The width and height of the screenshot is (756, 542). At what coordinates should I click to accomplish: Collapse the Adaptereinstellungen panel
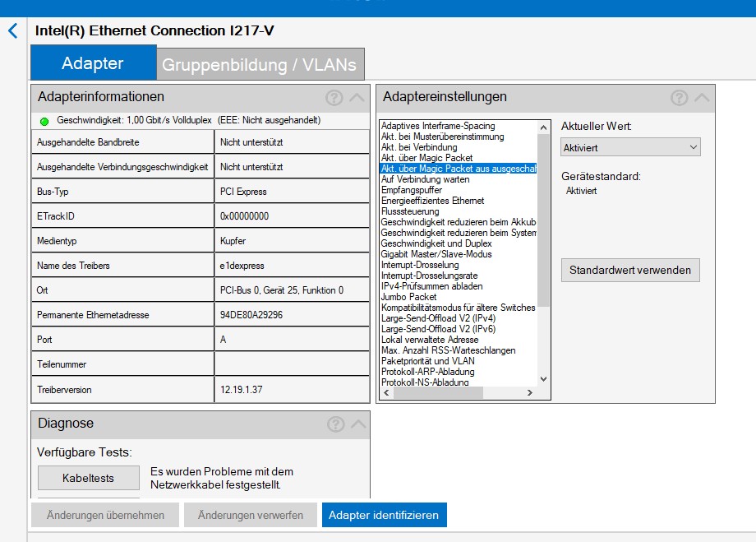[x=702, y=98]
